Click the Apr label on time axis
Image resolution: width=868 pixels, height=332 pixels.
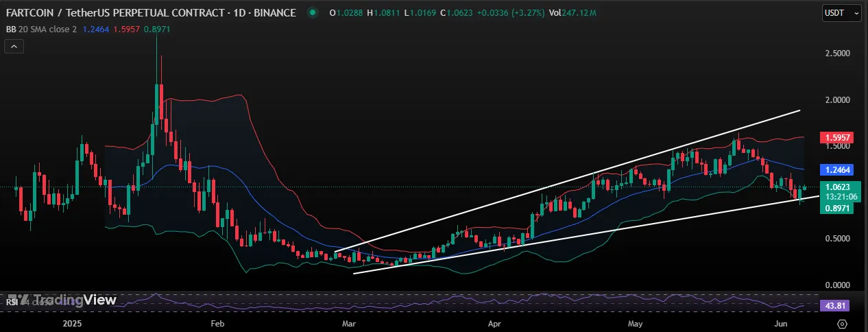coord(494,322)
